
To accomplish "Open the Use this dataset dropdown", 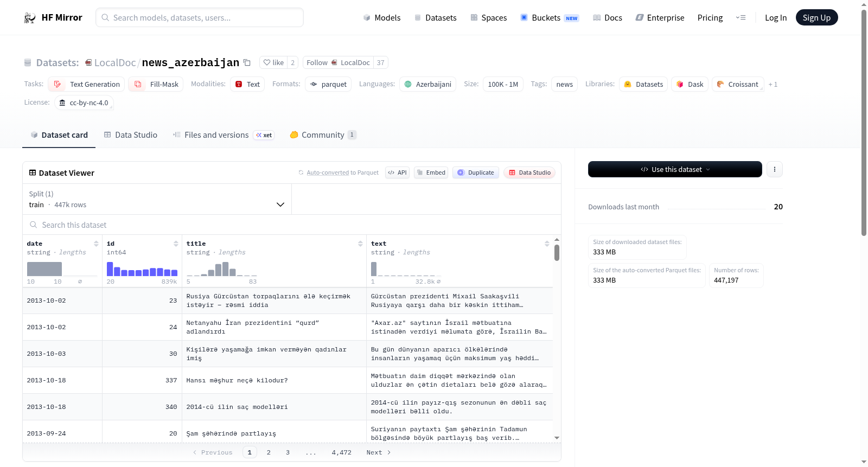I will [675, 169].
